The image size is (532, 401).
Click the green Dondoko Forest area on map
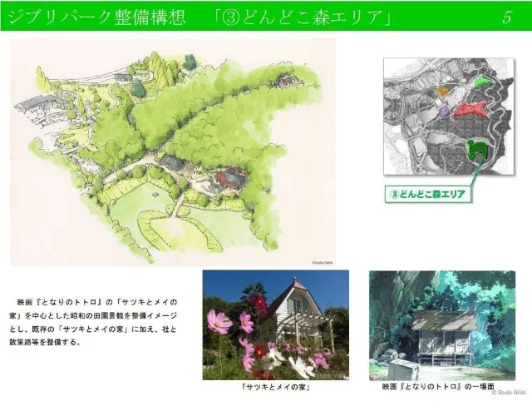pos(478,150)
